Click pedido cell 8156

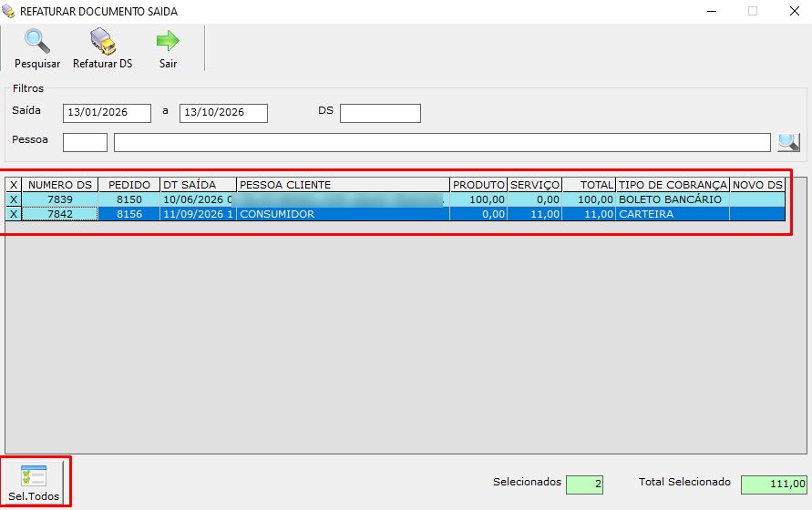[x=128, y=214]
